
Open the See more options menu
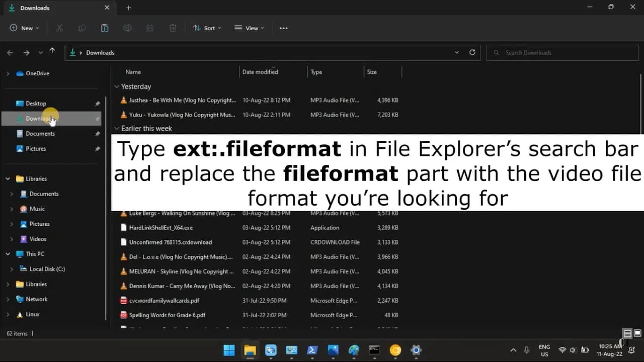(283, 28)
